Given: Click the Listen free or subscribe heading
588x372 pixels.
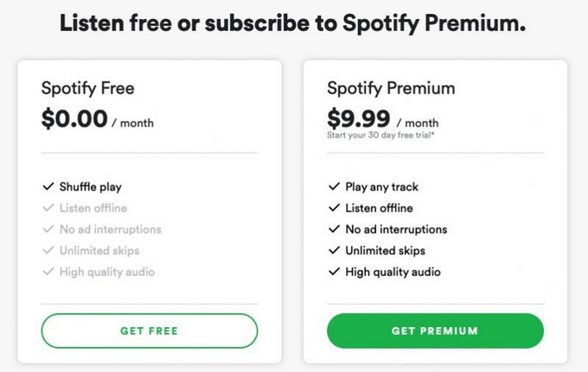Looking at the screenshot, I should (293, 23).
